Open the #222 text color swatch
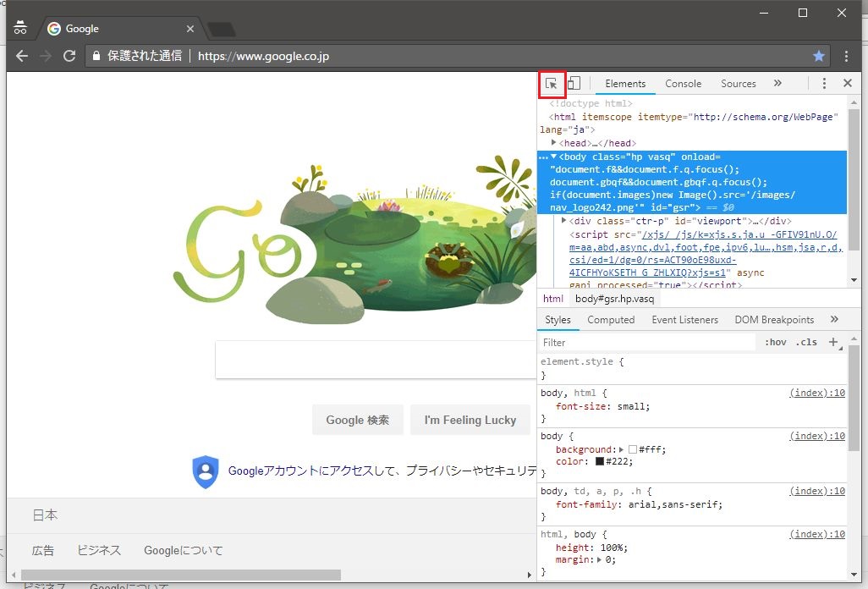Screen dimensions: 868x589 tap(600, 461)
